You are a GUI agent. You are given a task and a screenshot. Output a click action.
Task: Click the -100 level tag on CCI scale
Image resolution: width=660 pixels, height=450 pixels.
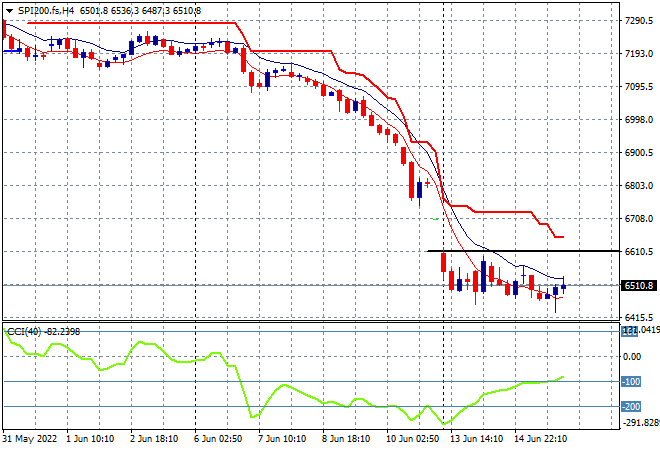(x=631, y=382)
